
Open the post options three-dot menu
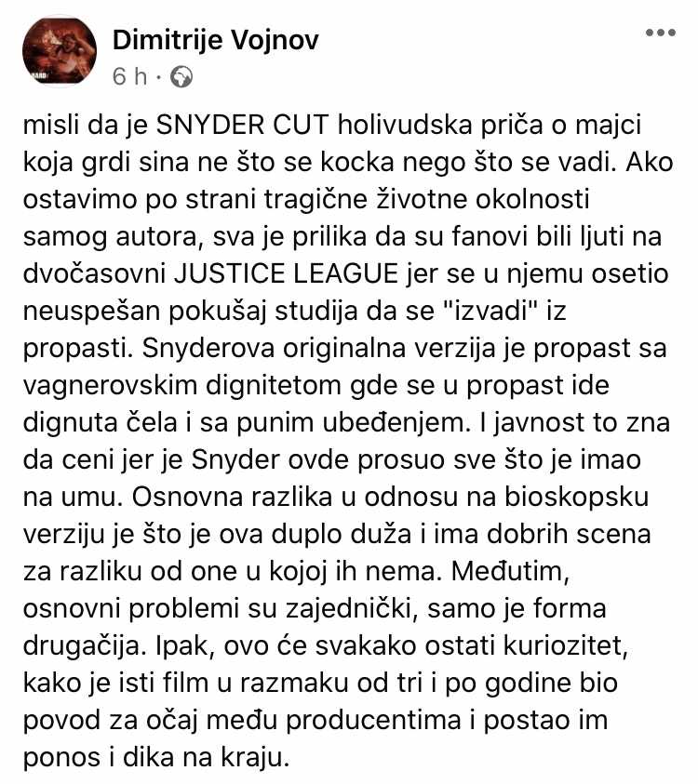point(661,33)
